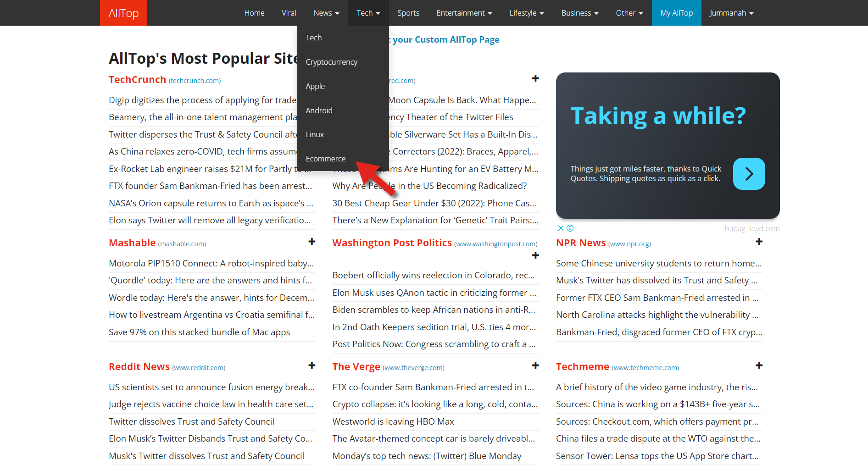Expand the Lifestyle menu

tap(526, 12)
